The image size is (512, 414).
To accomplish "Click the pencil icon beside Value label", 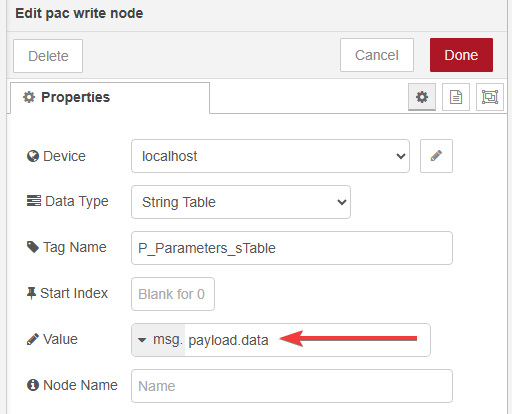I will pos(33,339).
